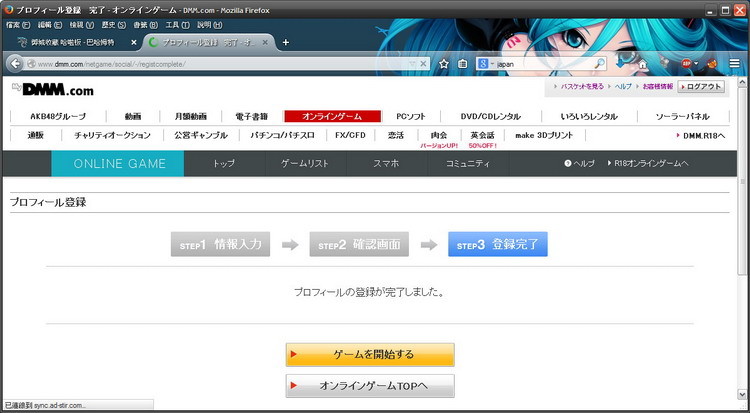Image resolution: width=750 pixels, height=413 pixels.
Task: Select the プロフィール登録 browser tab
Action: [x=207, y=43]
